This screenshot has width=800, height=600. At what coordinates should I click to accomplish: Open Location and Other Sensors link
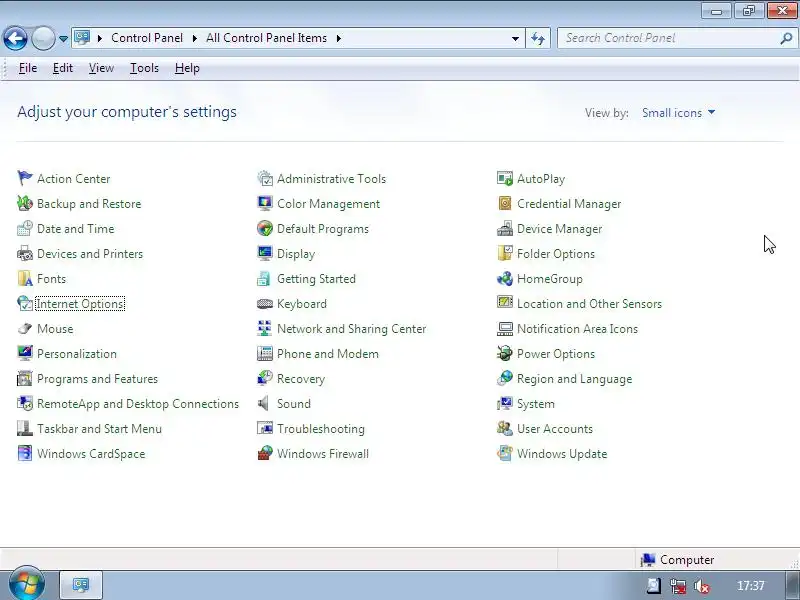589,304
